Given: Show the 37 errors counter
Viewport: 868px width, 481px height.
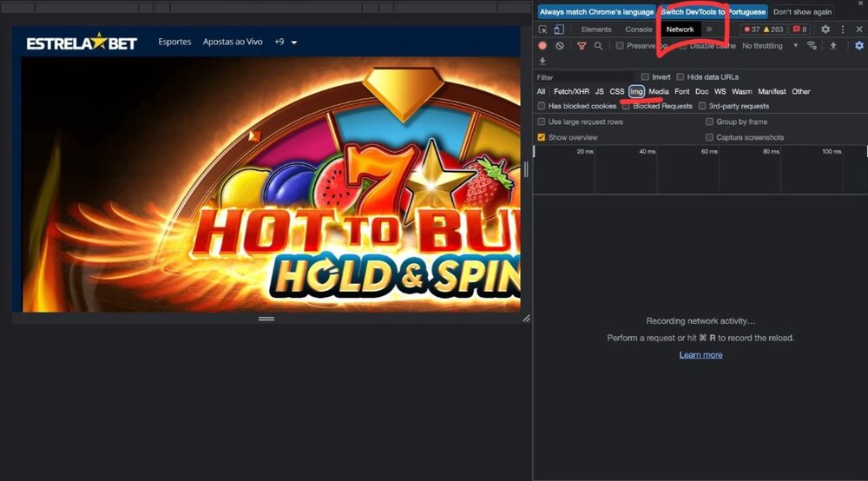Looking at the screenshot, I should click(x=751, y=30).
